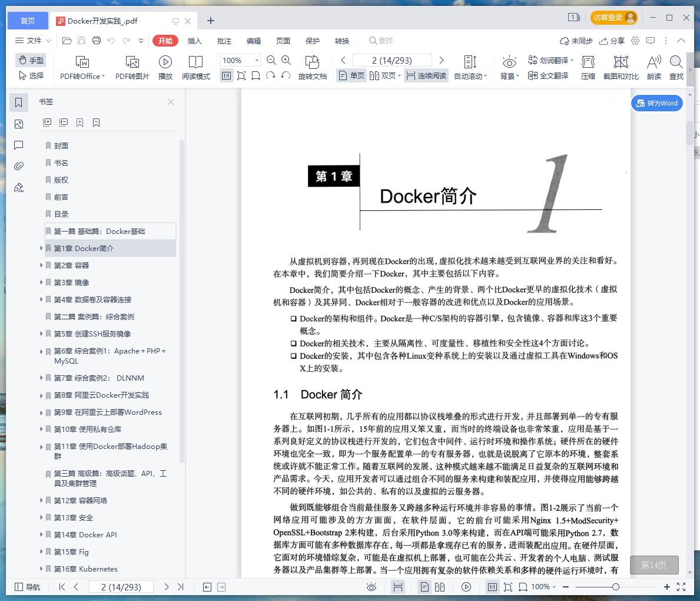Zoom in with the plus magnifier
Screen dimensions: 700x601
(x=286, y=60)
